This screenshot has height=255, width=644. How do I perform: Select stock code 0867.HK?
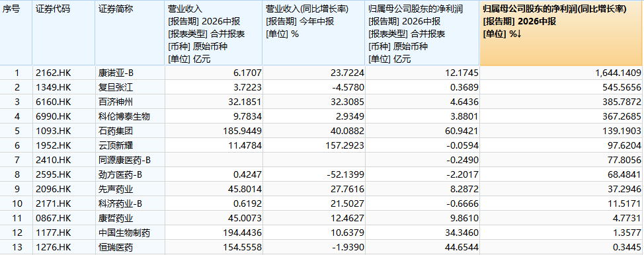click(54, 218)
